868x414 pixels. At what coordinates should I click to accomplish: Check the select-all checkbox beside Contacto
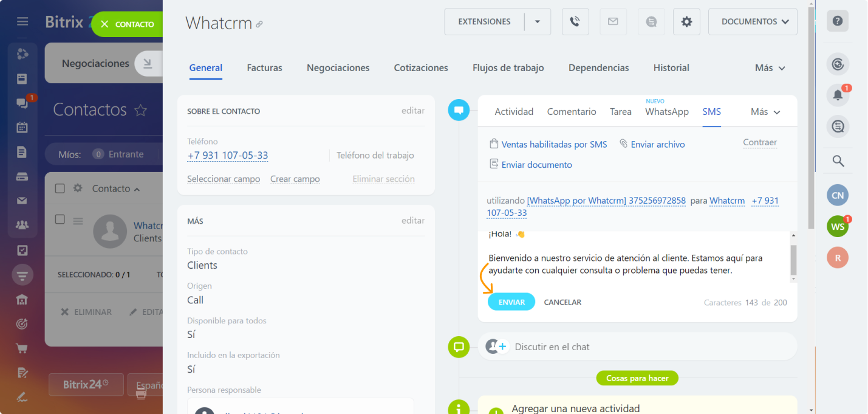60,188
